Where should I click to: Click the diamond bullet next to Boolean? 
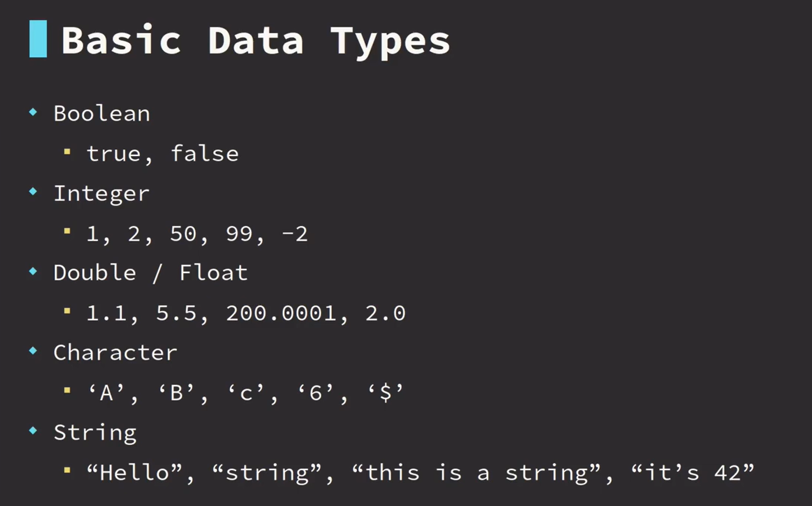click(33, 113)
